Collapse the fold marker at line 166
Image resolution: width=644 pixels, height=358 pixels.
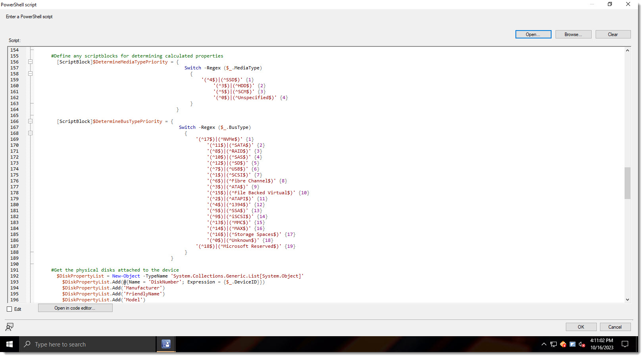30,121
